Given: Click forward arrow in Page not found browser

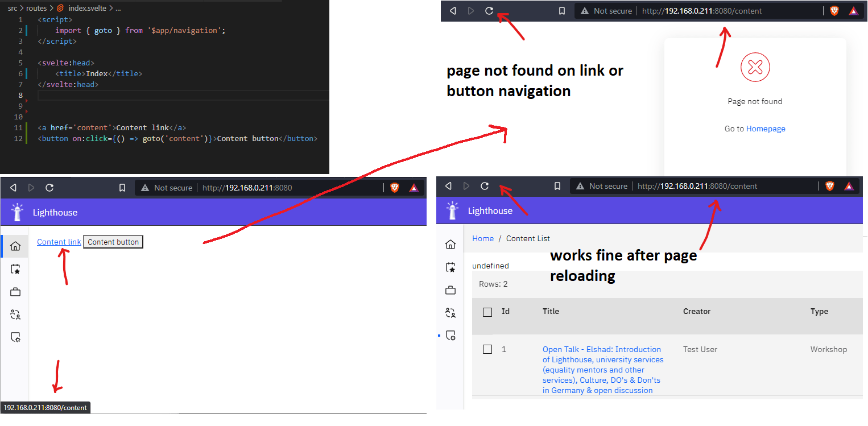Looking at the screenshot, I should click(470, 11).
